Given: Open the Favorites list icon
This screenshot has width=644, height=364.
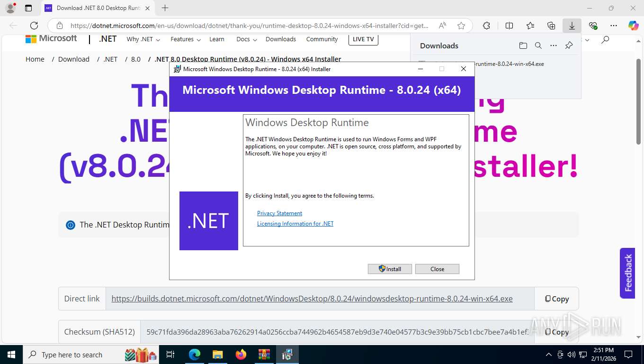Looking at the screenshot, I should tap(530, 26).
